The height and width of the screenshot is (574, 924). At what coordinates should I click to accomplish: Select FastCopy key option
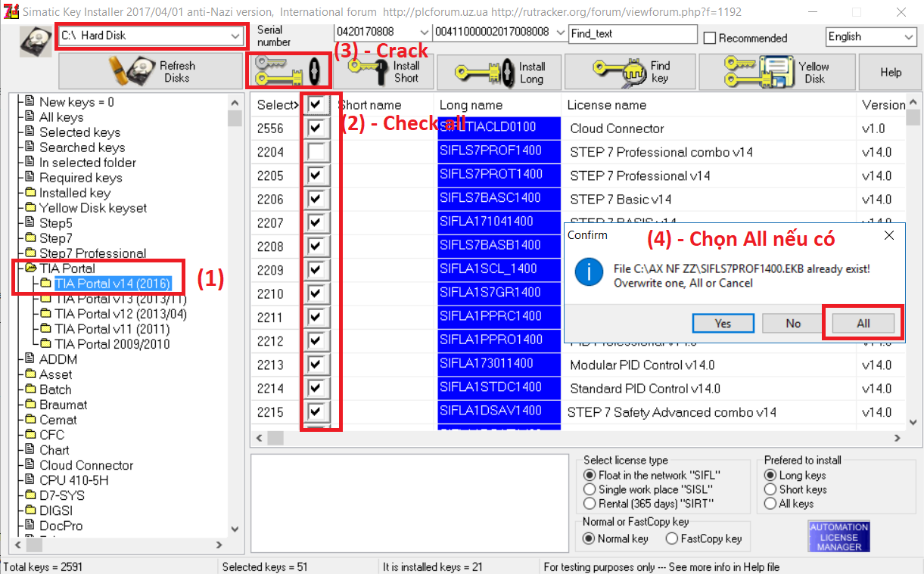(x=671, y=538)
